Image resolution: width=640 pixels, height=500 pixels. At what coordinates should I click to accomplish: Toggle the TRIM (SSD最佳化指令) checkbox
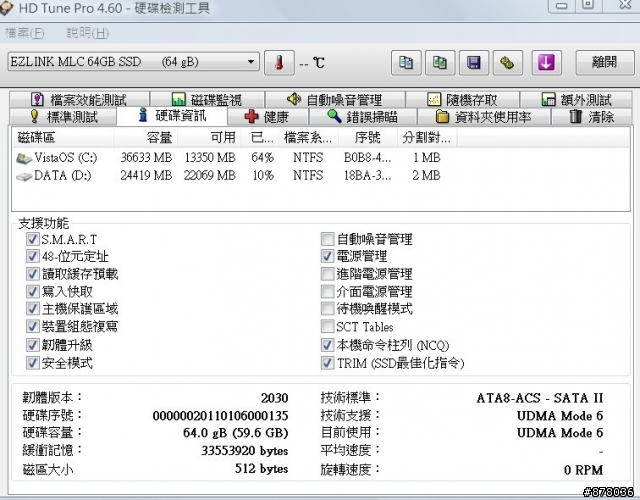coord(327,363)
